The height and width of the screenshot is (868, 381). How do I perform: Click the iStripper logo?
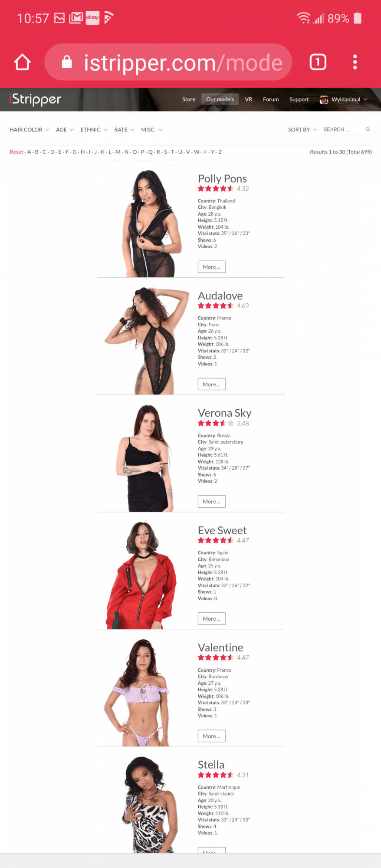tap(35, 99)
